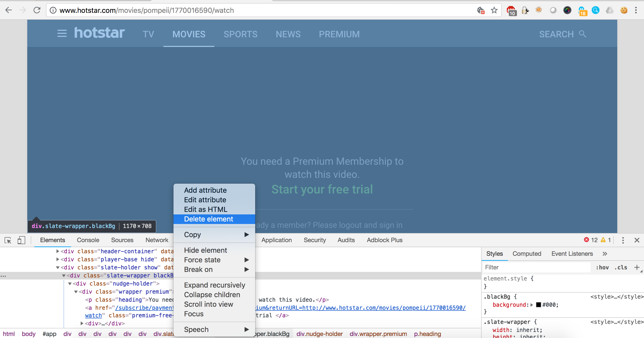Image resolution: width=644 pixels, height=338 pixels.
Task: Reload the page with the refresh icon
Action: [x=37, y=10]
